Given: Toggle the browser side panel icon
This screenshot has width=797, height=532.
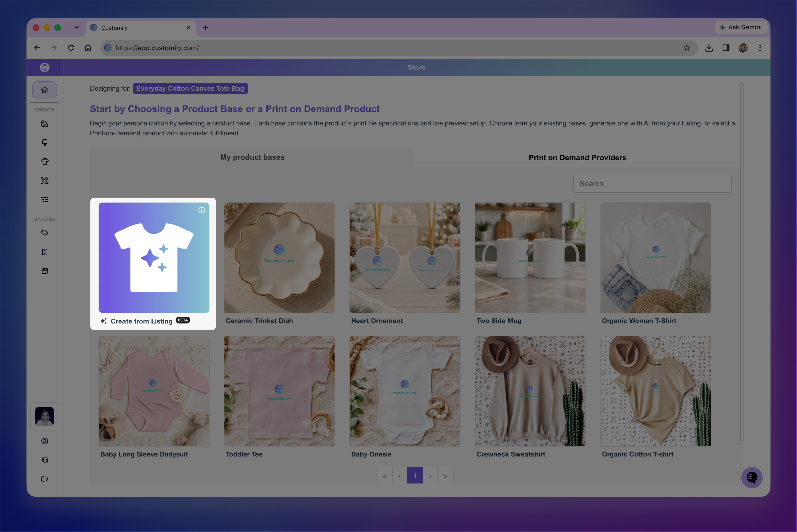Looking at the screenshot, I should click(x=726, y=48).
